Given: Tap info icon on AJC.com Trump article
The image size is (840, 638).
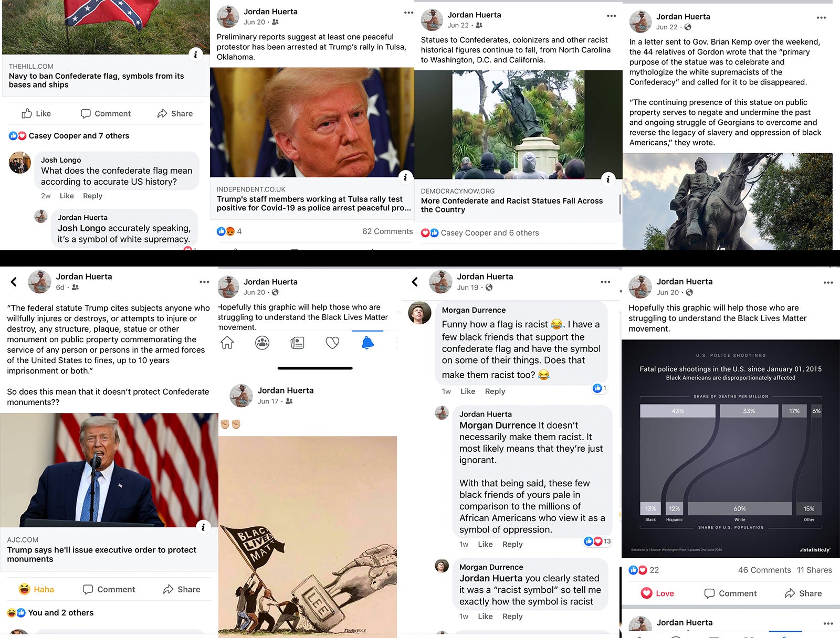Looking at the screenshot, I should 203,527.
